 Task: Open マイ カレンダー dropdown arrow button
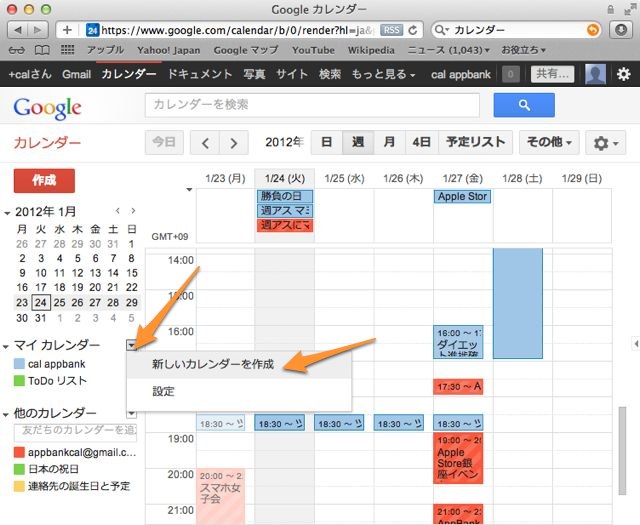click(131, 346)
